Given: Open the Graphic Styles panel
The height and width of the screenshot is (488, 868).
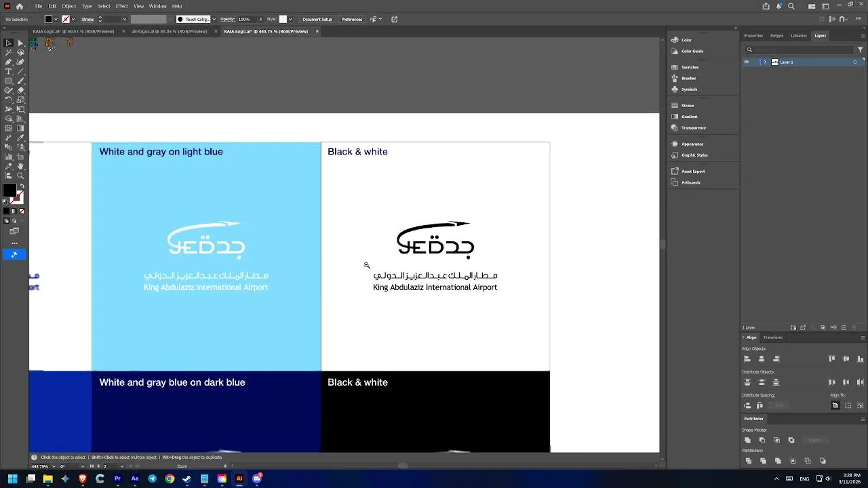Looking at the screenshot, I should point(694,155).
